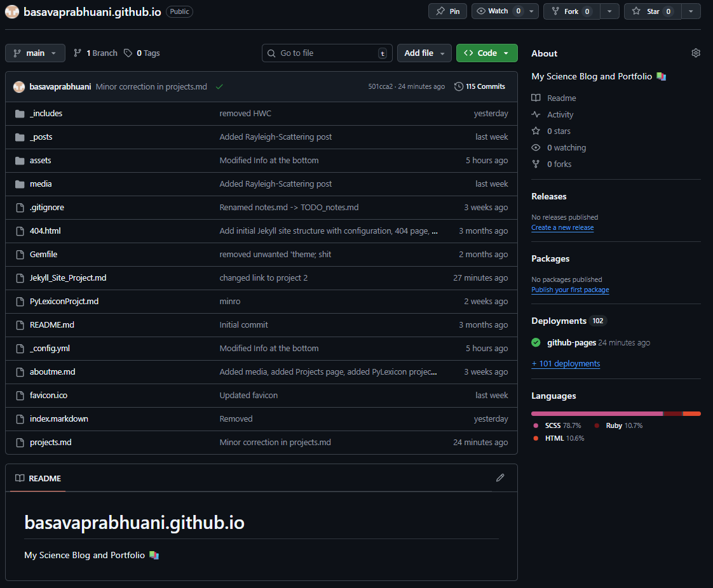Open the 115 Commits history
This screenshot has height=588, width=713.
pos(480,86)
